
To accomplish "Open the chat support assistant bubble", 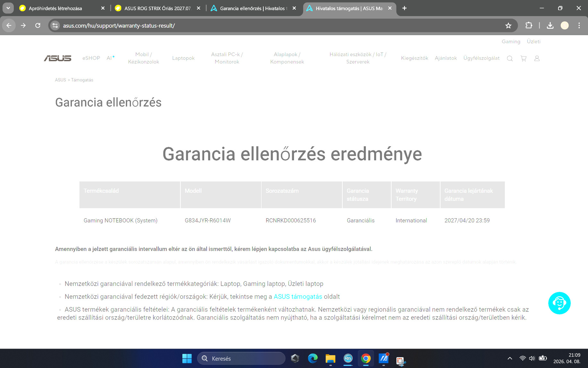I will (x=559, y=303).
